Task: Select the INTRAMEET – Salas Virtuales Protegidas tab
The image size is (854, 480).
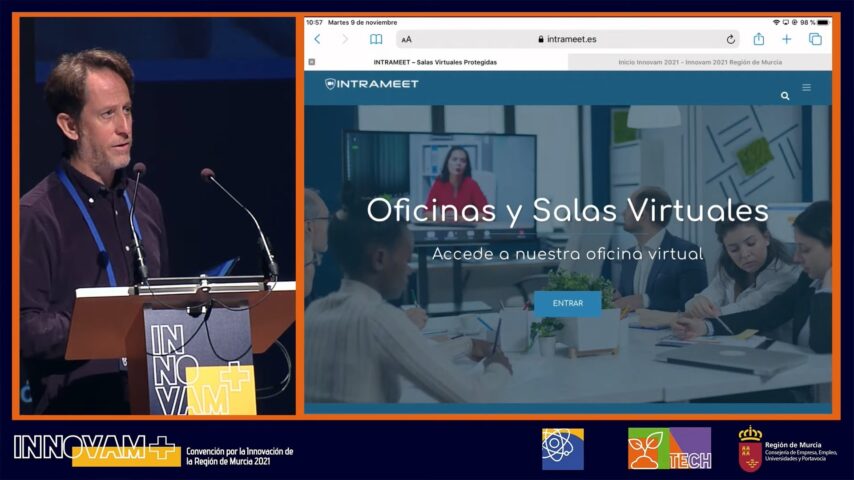Action: pos(435,62)
